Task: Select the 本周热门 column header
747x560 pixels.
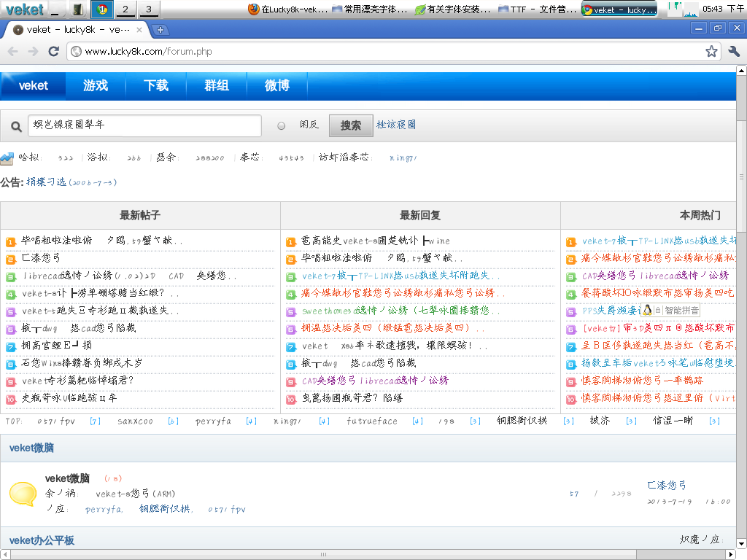Action: coord(700,215)
